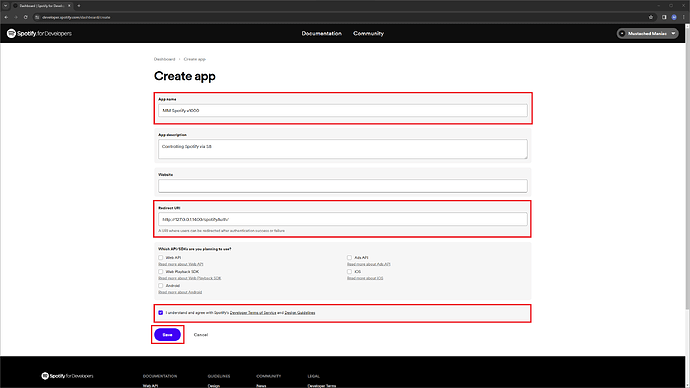Click the Spotify for Developers logo in header
The height and width of the screenshot is (388, 690).
[x=39, y=33]
